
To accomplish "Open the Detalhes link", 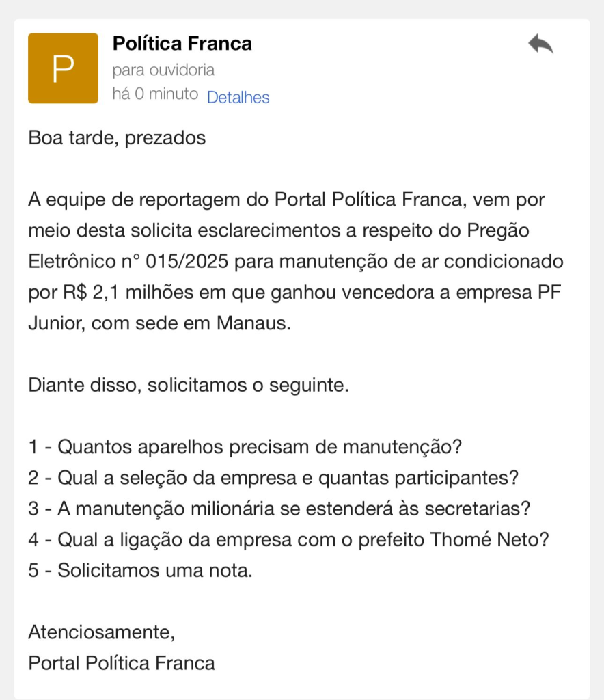I will point(238,98).
